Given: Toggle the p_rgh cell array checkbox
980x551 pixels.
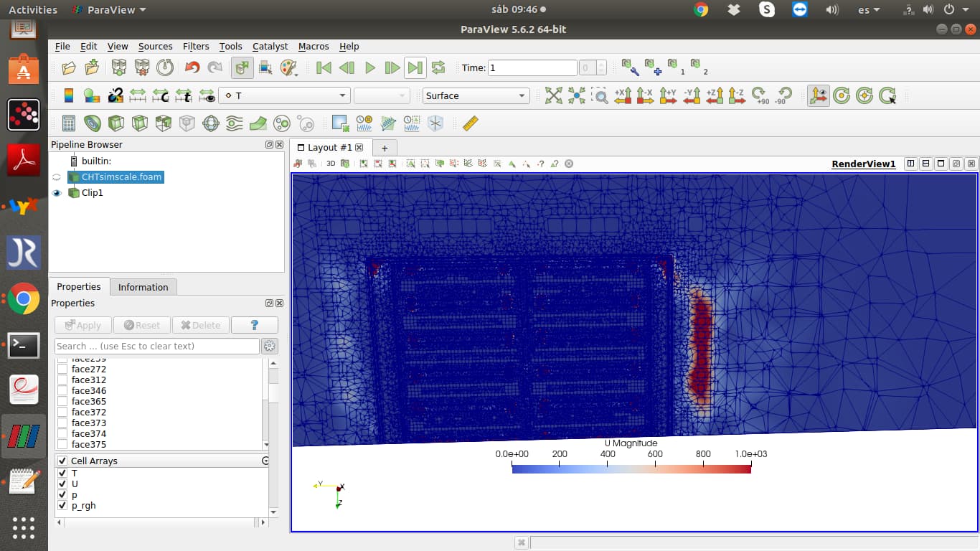Looking at the screenshot, I should (62, 506).
